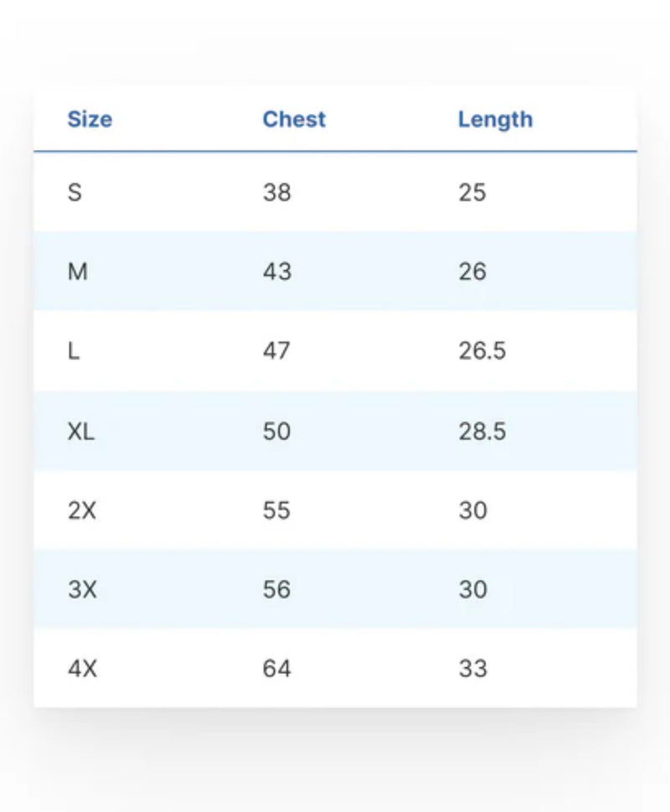
Task: Select the S size cell
Action: 75,193
